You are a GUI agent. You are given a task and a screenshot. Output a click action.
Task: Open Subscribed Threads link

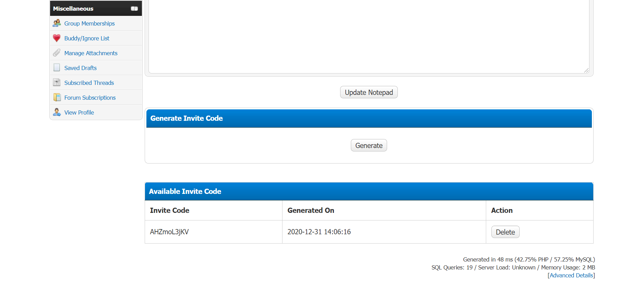tap(89, 83)
